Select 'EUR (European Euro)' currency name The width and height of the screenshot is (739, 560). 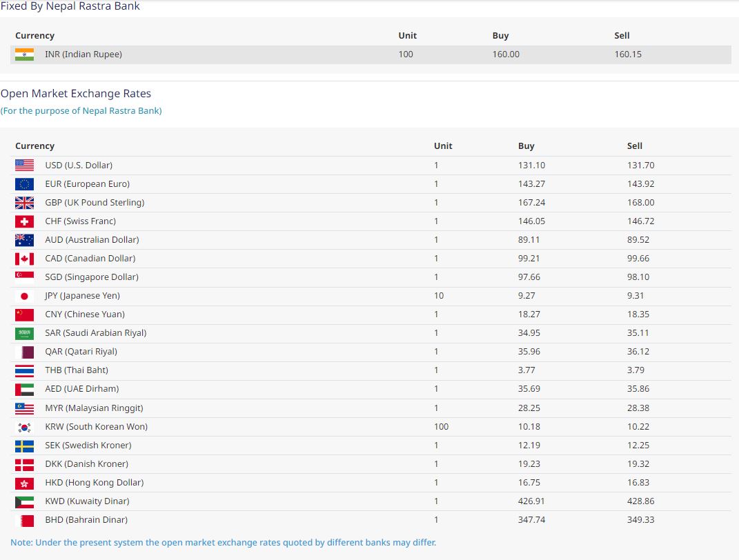[x=87, y=183]
